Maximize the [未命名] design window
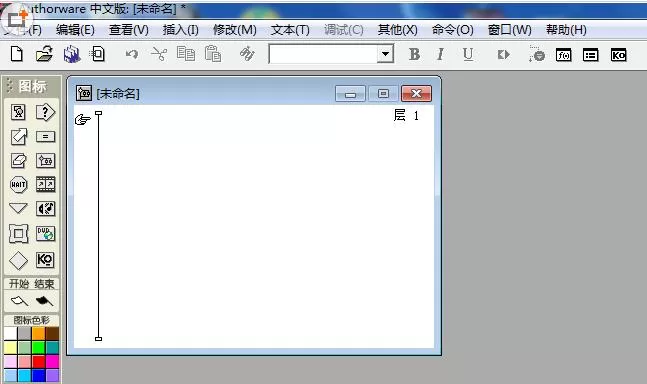 coord(383,94)
